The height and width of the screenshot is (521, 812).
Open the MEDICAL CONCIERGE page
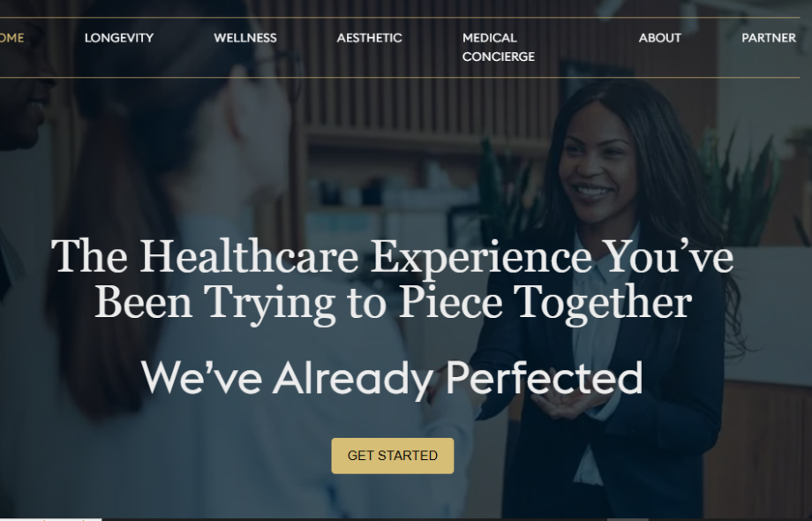(x=498, y=47)
